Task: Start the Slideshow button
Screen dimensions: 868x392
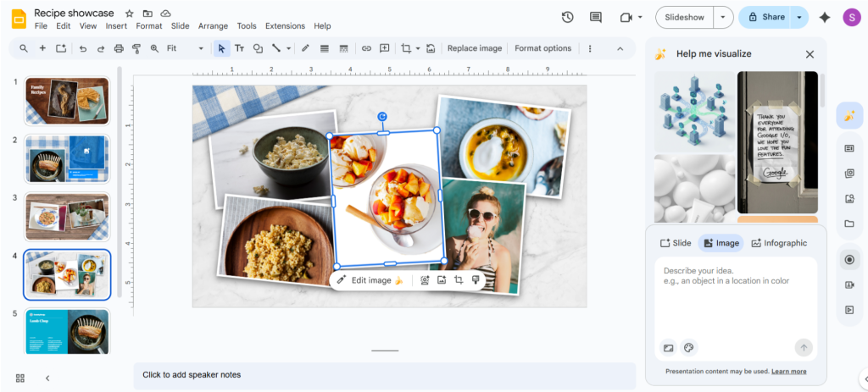Action: [x=685, y=17]
